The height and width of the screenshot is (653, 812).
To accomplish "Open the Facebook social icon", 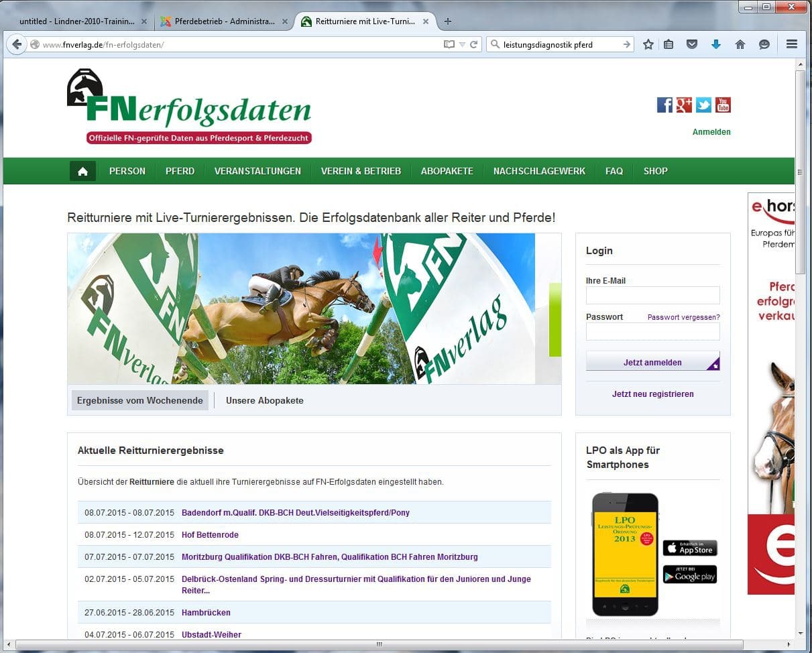I will coord(664,105).
